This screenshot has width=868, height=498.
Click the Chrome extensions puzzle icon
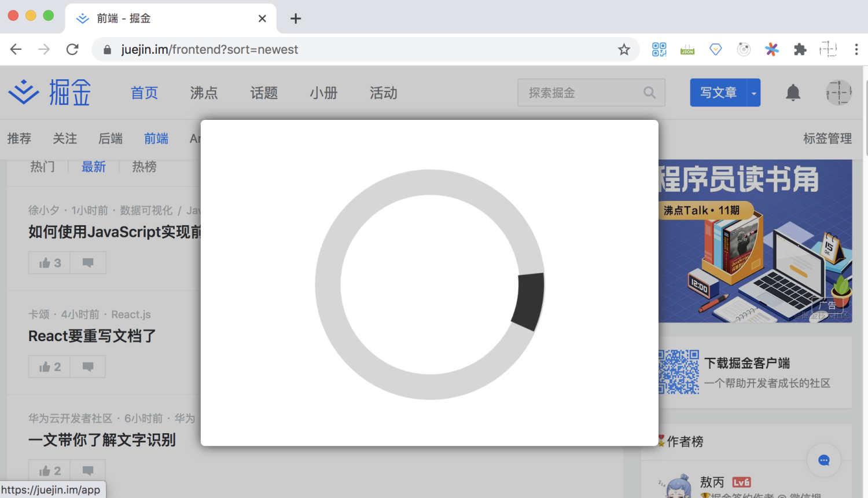tap(800, 50)
